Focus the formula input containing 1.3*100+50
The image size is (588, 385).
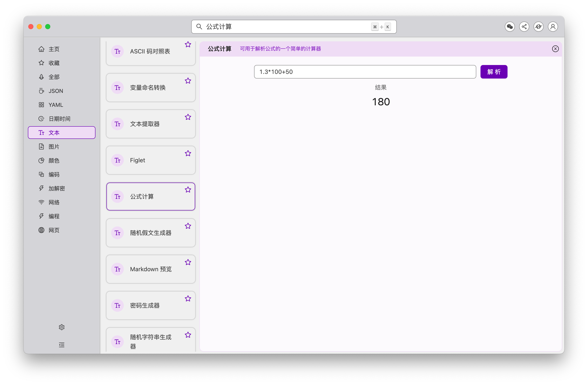pos(365,72)
